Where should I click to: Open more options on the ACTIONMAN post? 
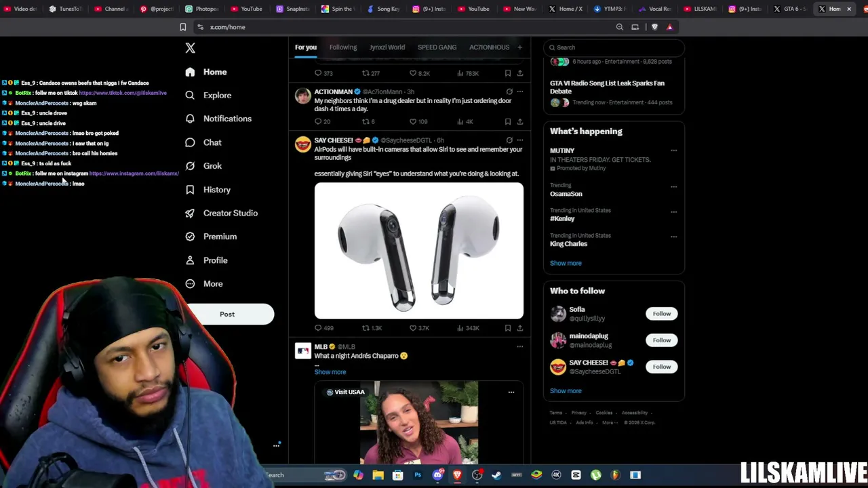[x=520, y=91]
